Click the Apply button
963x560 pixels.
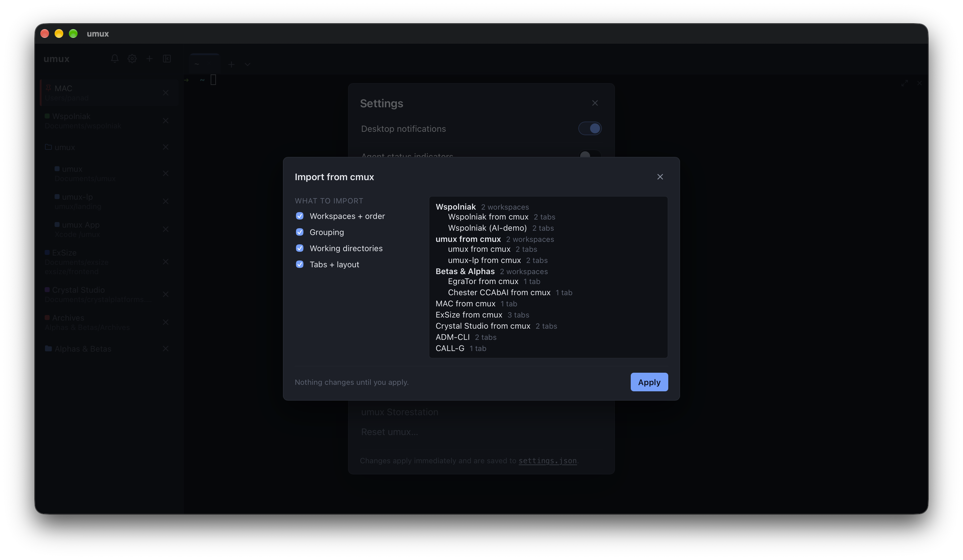[x=649, y=382]
